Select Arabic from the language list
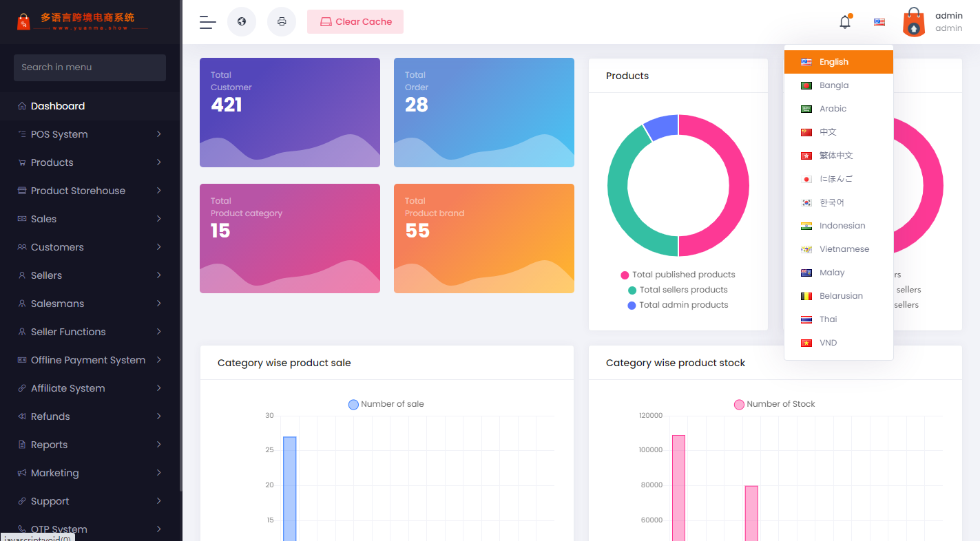Image resolution: width=980 pixels, height=541 pixels. 833,109
